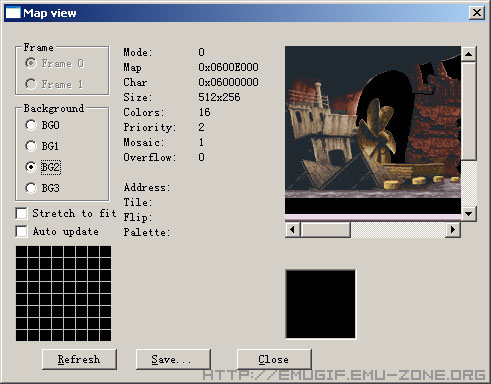Select the BG3 background radio button
The width and height of the screenshot is (491, 384).
[x=31, y=188]
